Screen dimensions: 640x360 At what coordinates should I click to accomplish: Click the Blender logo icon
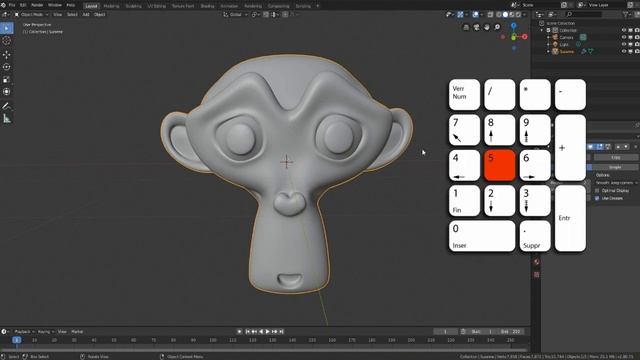coord(3,5)
